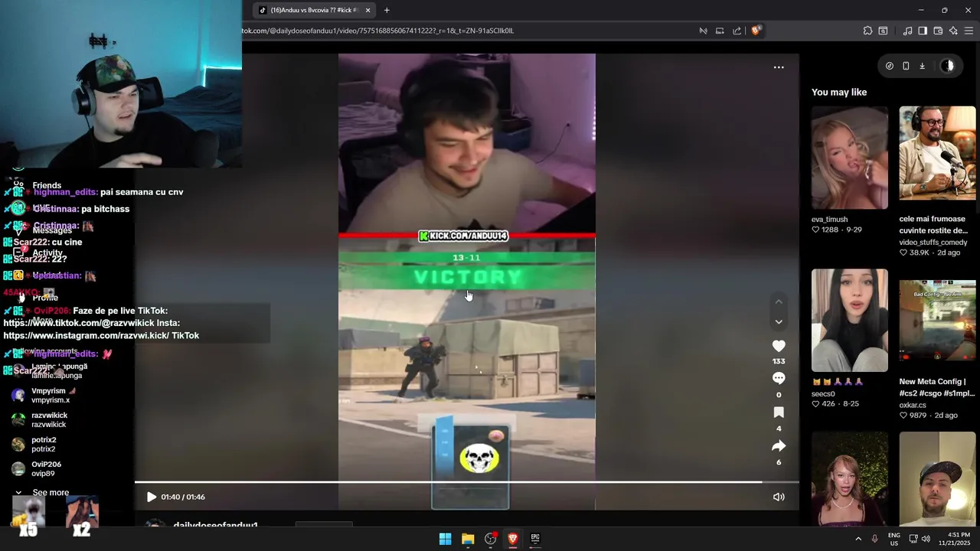Open the profile avatar in the top pill
Image resolution: width=980 pixels, height=551 pixels.
[x=948, y=66]
